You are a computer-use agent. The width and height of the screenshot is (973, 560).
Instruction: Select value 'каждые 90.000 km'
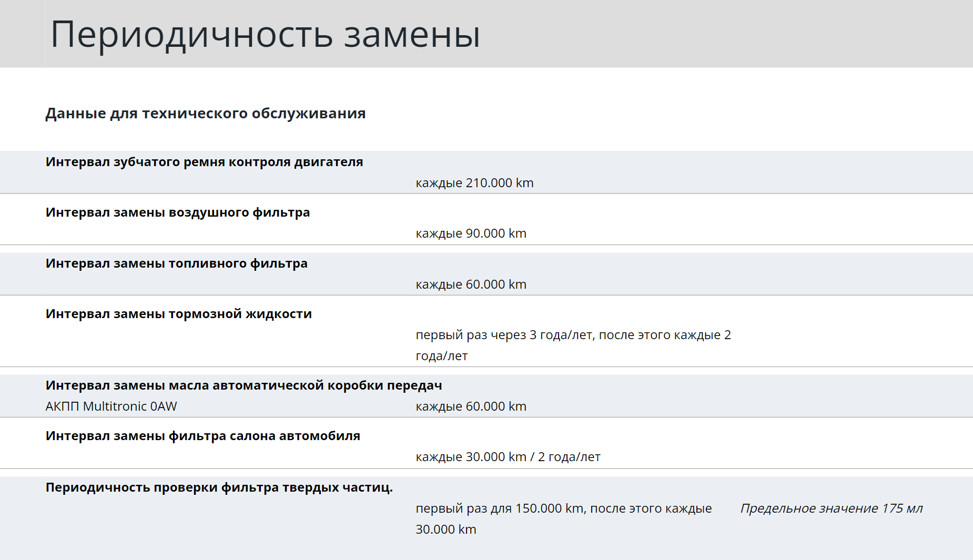471,233
